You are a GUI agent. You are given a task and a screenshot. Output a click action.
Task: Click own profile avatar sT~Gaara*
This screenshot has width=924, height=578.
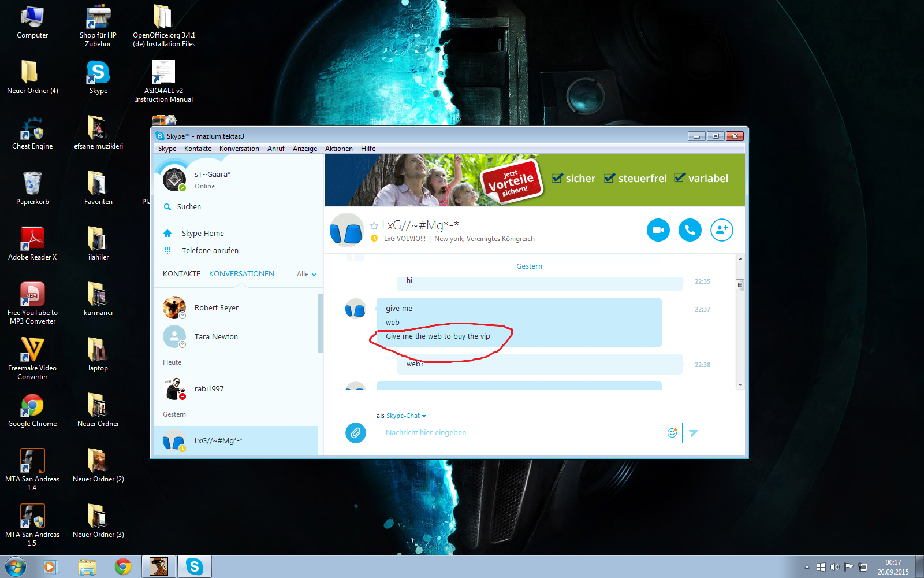(174, 180)
